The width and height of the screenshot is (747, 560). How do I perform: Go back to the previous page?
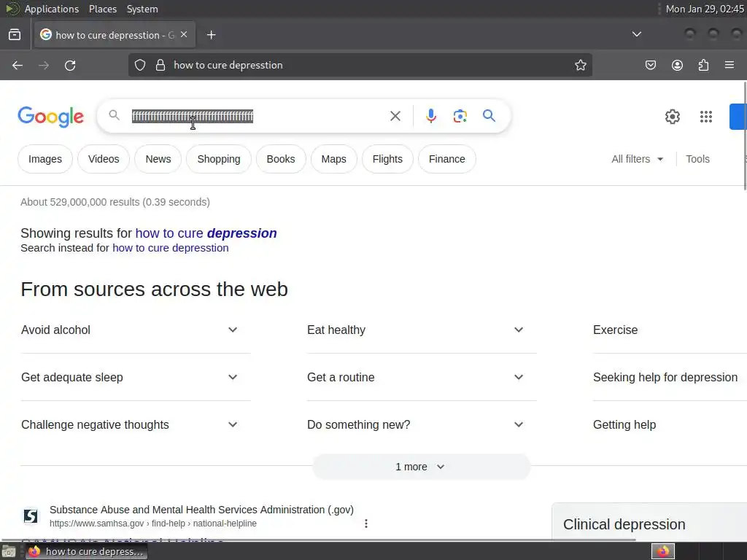click(x=18, y=65)
